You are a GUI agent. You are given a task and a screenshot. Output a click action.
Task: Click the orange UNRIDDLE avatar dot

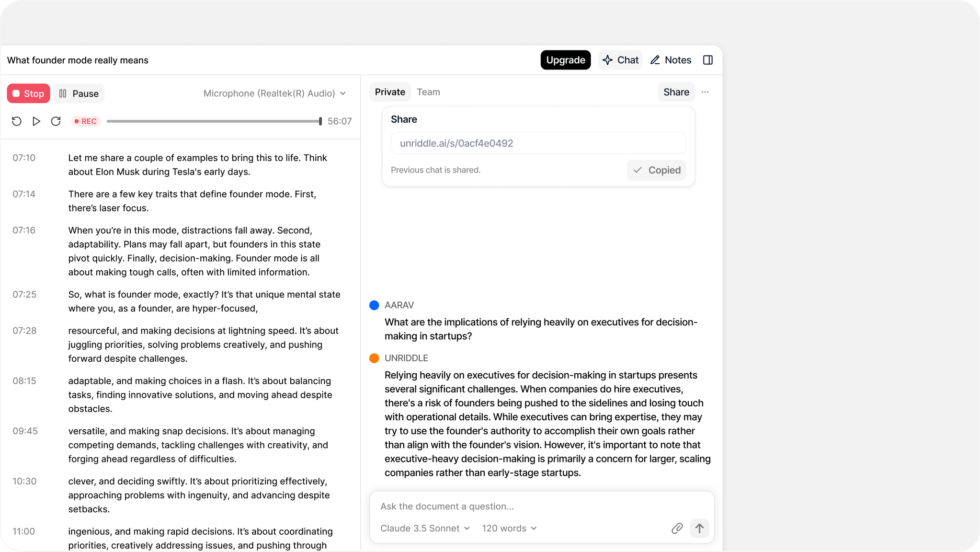374,358
